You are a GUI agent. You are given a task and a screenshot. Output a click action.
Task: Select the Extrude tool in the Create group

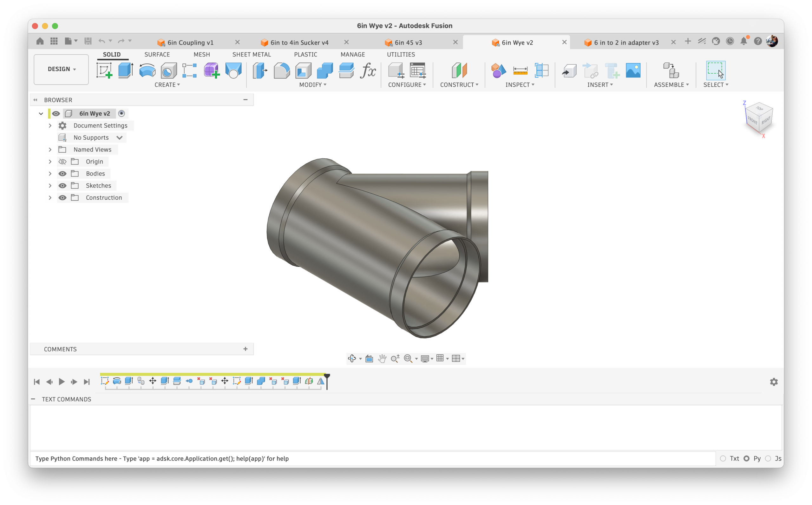[126, 70]
